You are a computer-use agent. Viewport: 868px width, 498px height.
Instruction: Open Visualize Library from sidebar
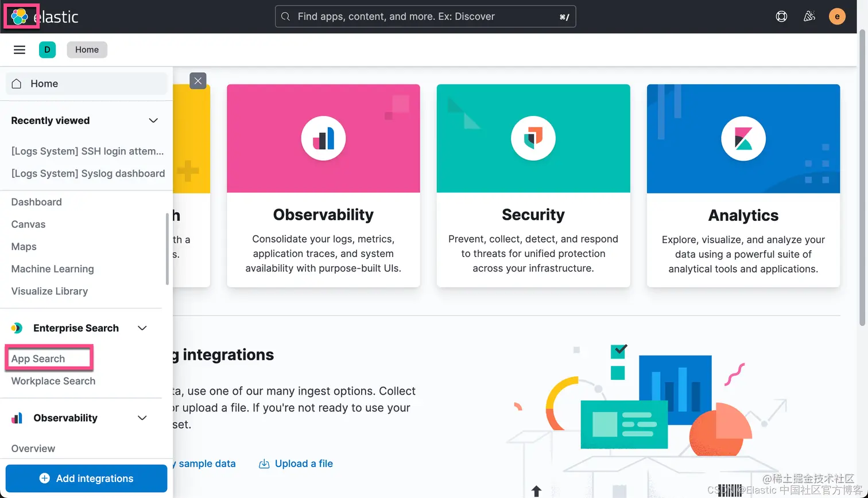click(x=49, y=291)
